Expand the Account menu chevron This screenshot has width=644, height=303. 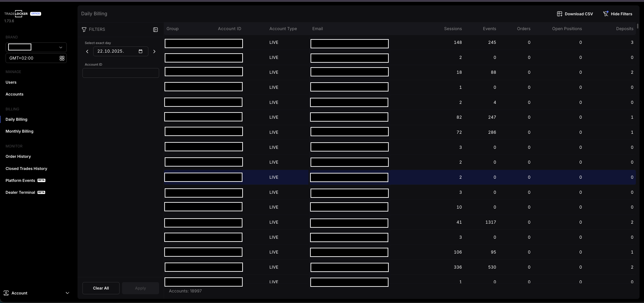[67, 293]
